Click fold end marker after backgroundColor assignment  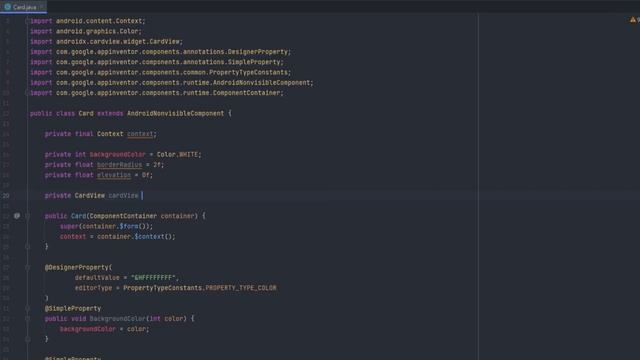point(27,339)
